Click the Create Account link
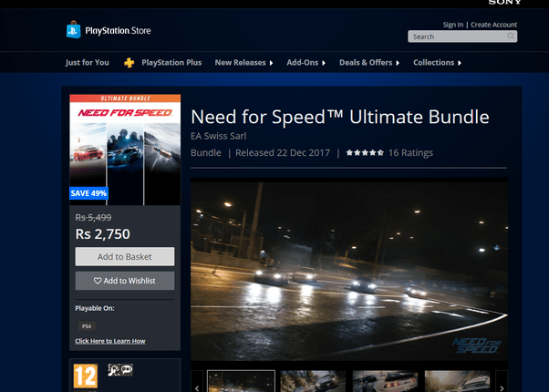 (x=493, y=25)
